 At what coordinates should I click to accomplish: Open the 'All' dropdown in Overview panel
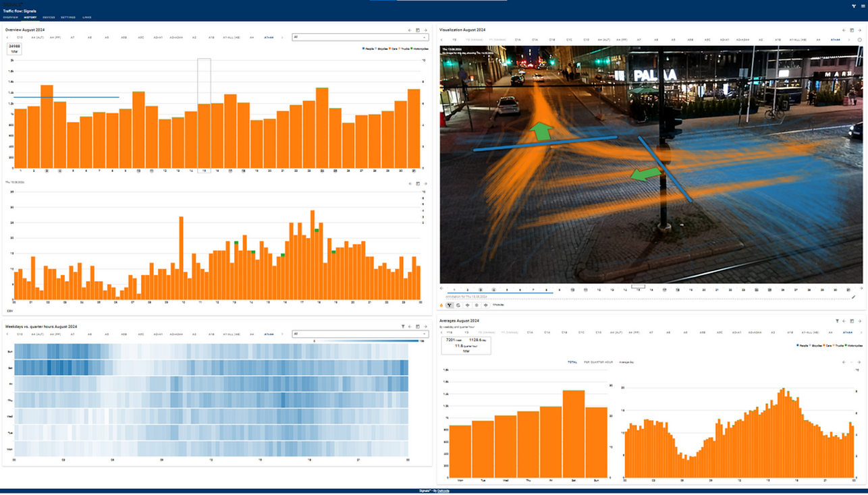(360, 38)
